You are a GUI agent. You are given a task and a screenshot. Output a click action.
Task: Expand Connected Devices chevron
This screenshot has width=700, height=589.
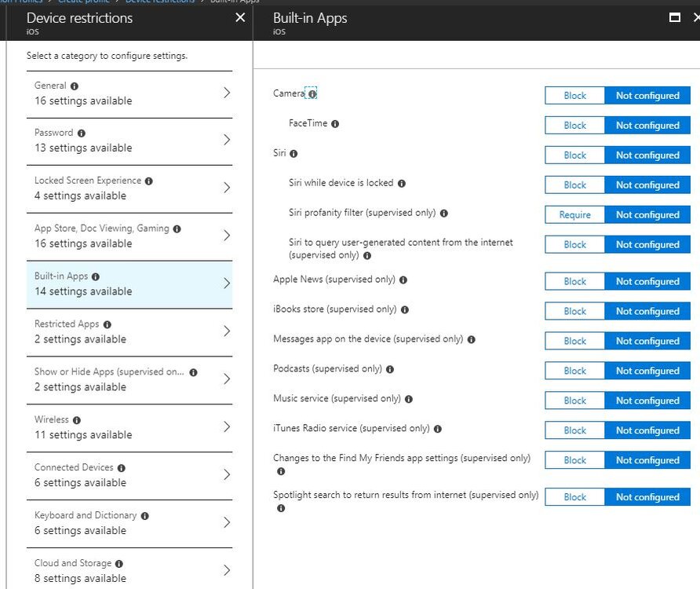227,474
